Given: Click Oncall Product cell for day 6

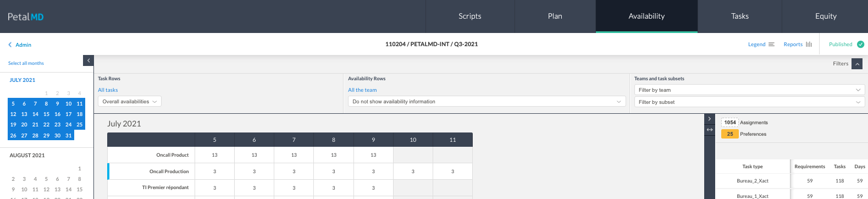Looking at the screenshot, I should point(255,155).
